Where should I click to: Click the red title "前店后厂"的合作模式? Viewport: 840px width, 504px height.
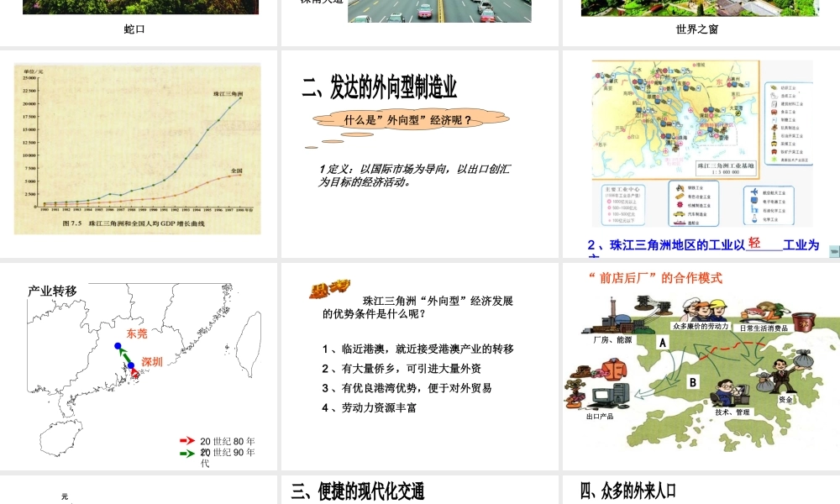654,277
